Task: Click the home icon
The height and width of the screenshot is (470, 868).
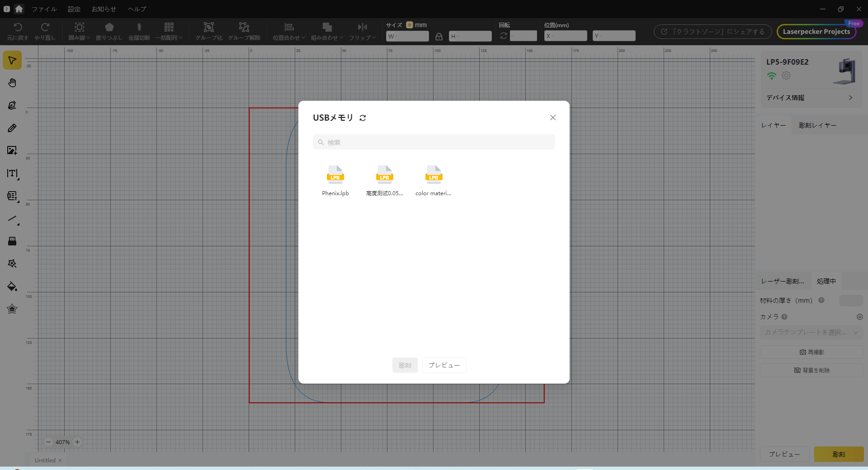Action: click(19, 9)
